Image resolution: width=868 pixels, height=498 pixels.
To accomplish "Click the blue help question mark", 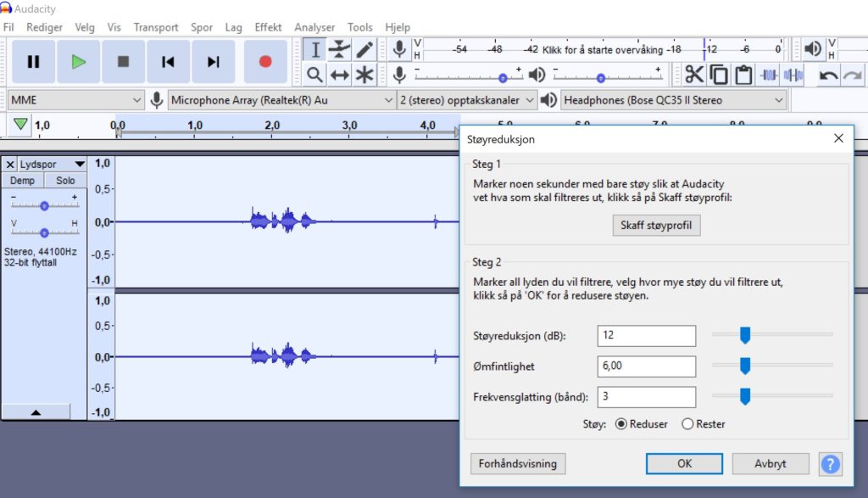I will click(x=831, y=464).
